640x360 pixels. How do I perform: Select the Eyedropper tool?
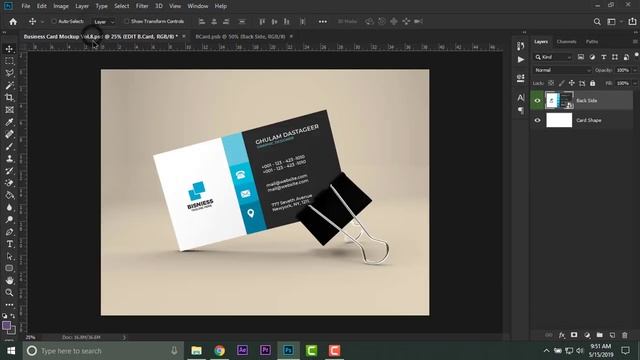point(9,122)
